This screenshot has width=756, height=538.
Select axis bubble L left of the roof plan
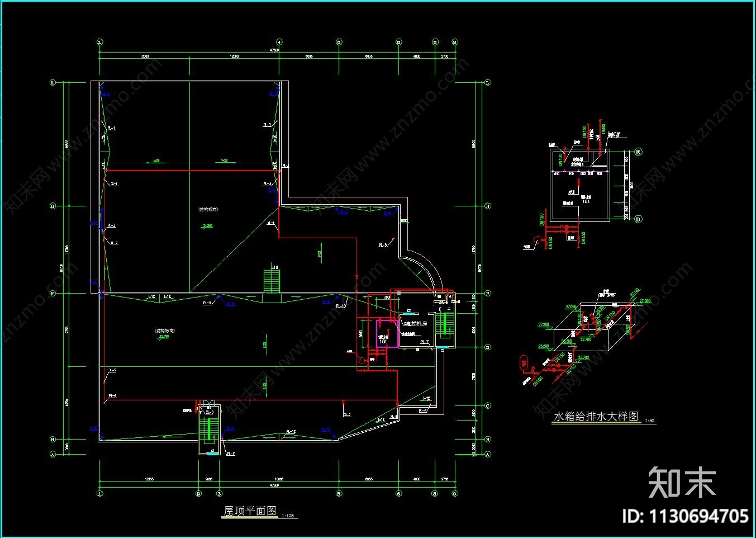click(x=53, y=83)
